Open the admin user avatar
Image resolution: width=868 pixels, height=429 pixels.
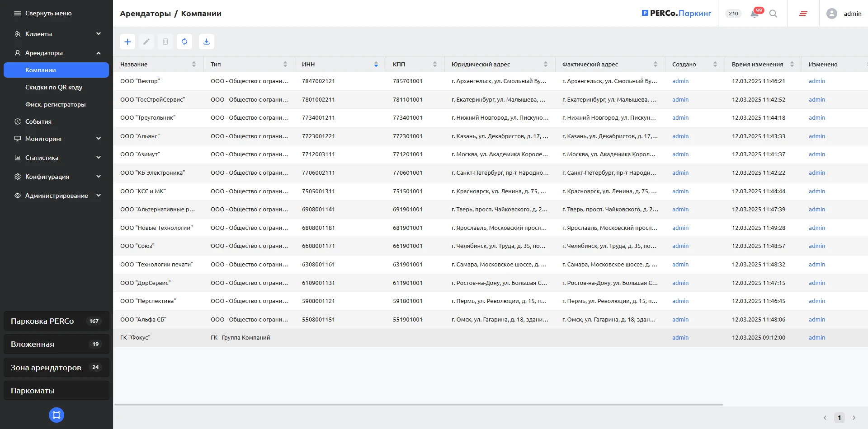click(831, 14)
